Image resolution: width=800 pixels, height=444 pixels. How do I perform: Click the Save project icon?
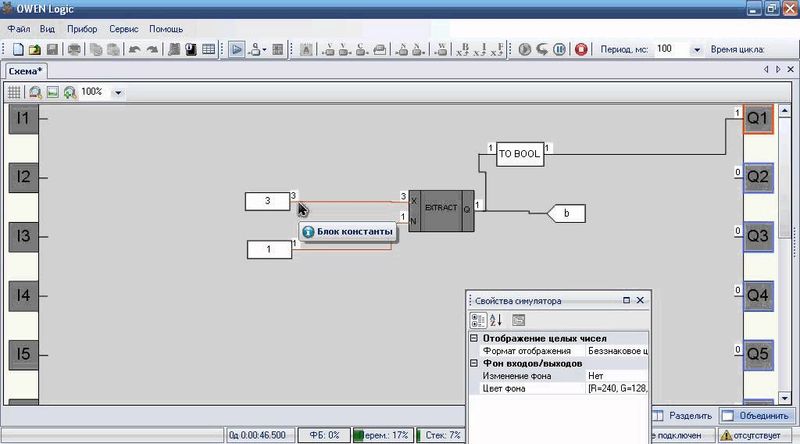click(51, 49)
